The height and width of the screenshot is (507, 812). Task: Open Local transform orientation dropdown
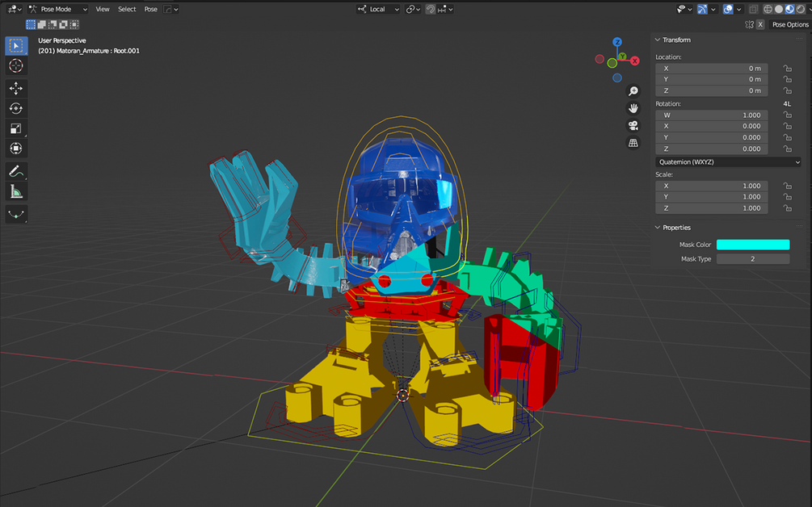tap(378, 9)
